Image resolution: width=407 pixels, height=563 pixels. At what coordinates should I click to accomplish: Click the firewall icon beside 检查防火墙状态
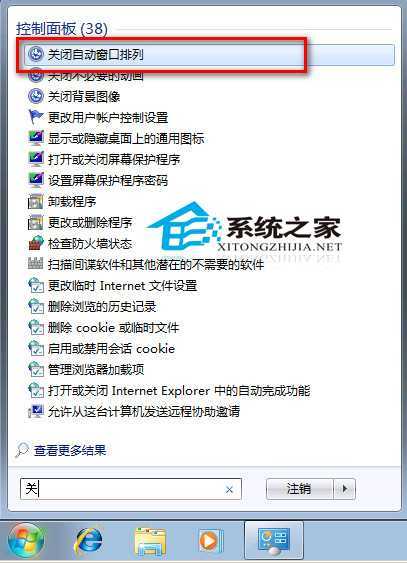(x=36, y=243)
